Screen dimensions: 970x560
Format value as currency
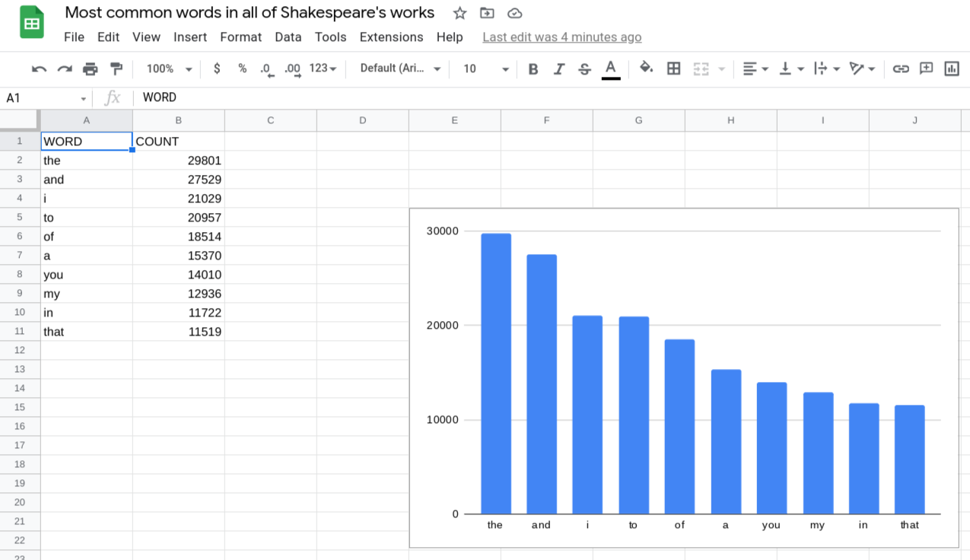pos(217,68)
